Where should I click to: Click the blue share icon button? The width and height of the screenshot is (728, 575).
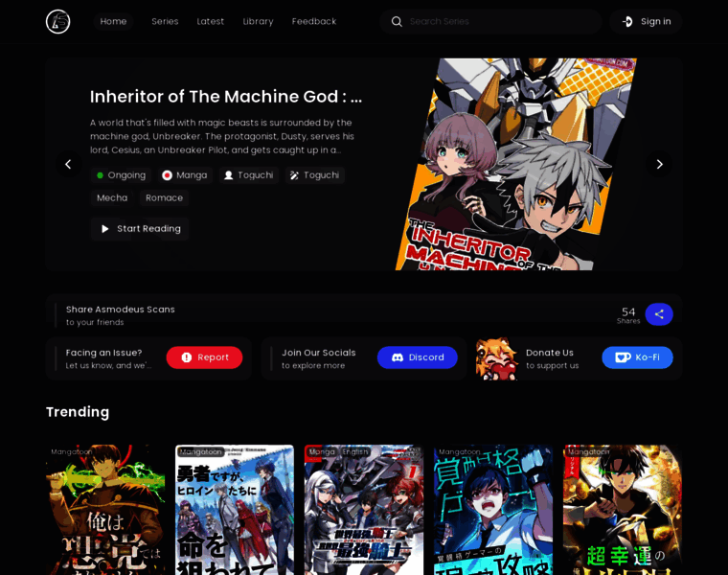(x=659, y=314)
